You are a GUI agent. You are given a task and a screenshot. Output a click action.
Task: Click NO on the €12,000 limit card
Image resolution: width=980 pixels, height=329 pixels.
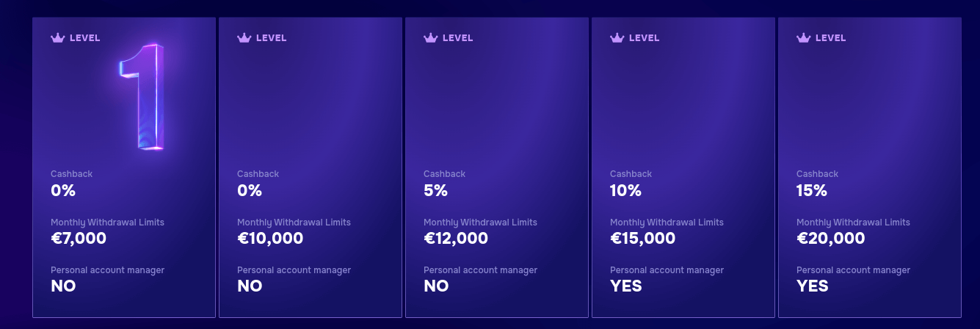[x=436, y=286]
